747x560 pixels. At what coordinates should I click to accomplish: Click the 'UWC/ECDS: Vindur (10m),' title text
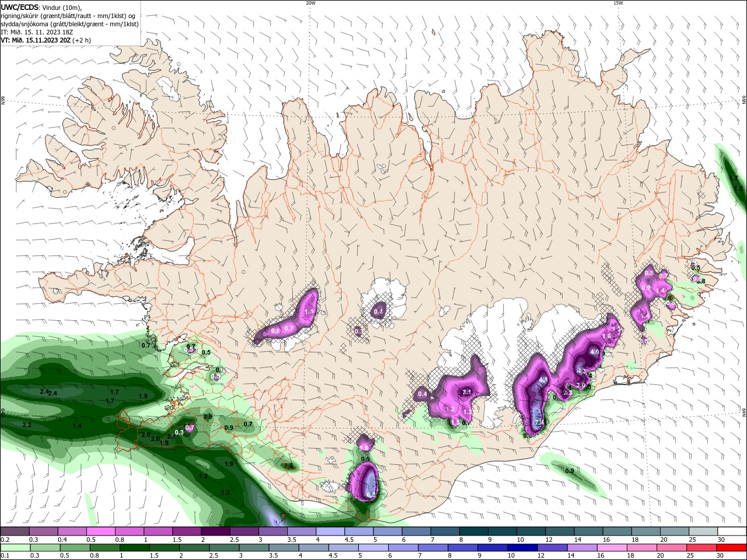[42, 7]
